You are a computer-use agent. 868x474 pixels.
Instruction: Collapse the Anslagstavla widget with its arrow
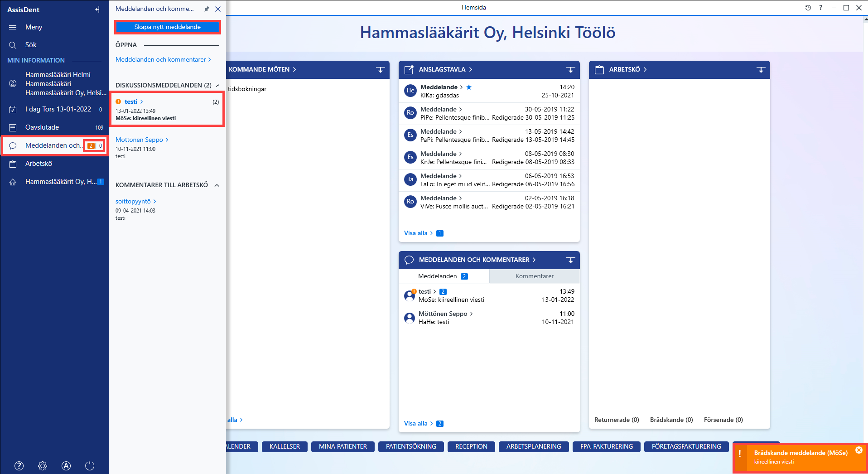[570, 70]
